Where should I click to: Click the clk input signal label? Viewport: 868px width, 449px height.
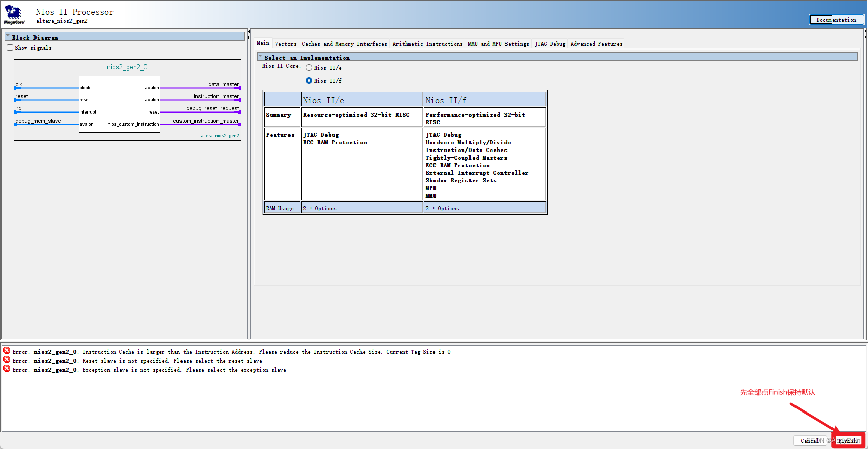pos(19,84)
